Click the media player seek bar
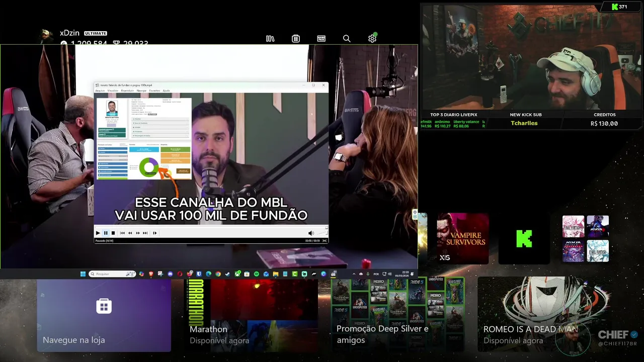Image resolution: width=644 pixels, height=362 pixels. pos(211,227)
